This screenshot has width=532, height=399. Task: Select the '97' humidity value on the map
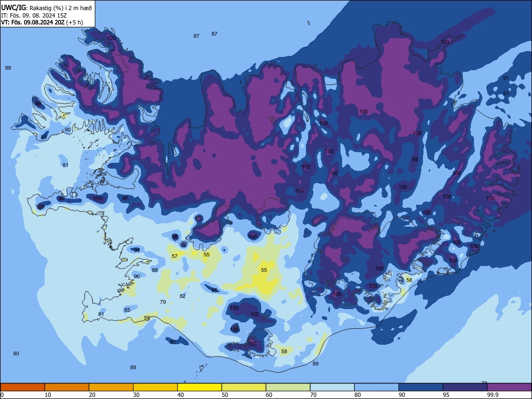tap(125, 198)
